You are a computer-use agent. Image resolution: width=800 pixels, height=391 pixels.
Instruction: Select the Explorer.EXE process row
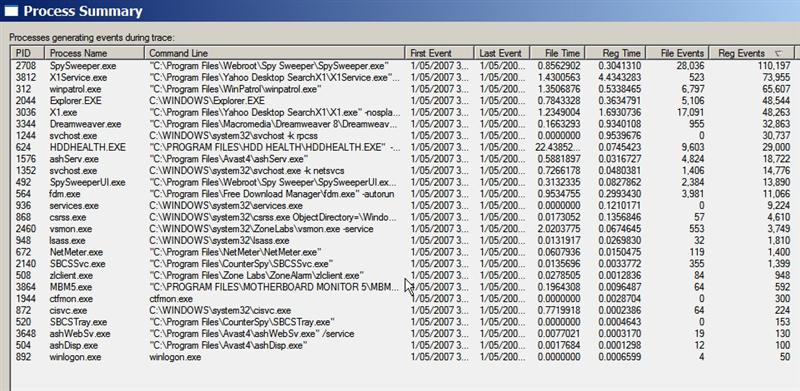[x=403, y=101]
